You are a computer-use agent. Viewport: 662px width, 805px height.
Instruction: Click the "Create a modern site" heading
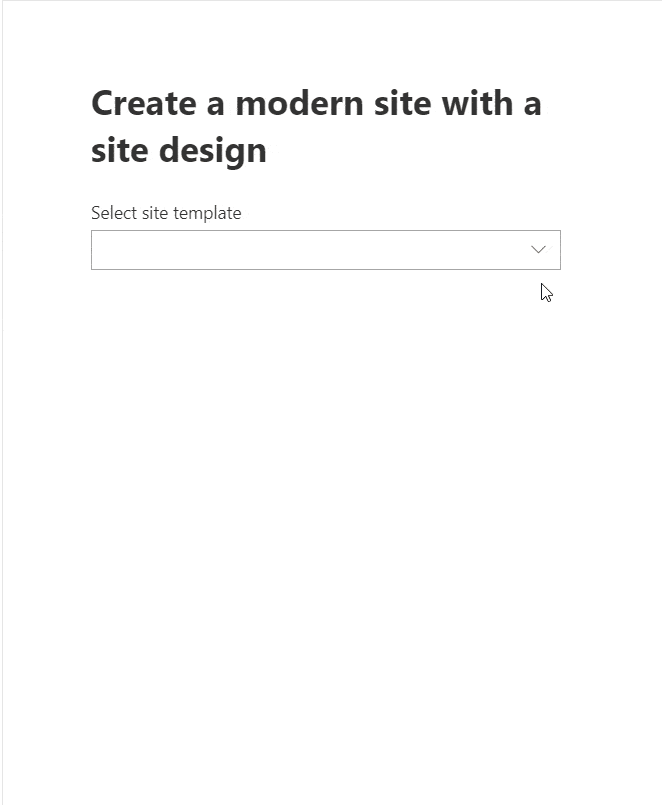pos(316,126)
